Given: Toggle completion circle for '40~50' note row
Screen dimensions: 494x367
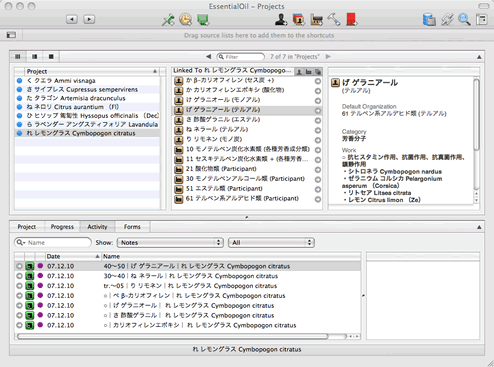Looking at the screenshot, I should tap(19, 266).
